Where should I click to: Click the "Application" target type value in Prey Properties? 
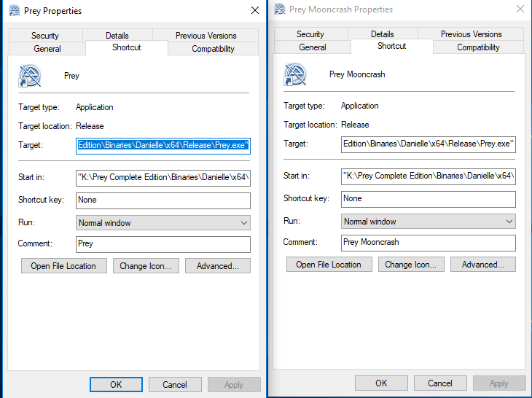[x=95, y=107]
